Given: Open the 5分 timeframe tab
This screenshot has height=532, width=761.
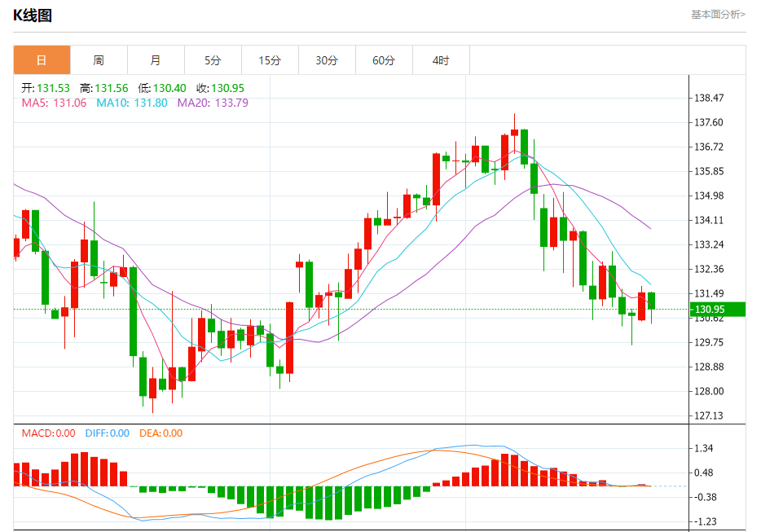Looking at the screenshot, I should pos(213,60).
